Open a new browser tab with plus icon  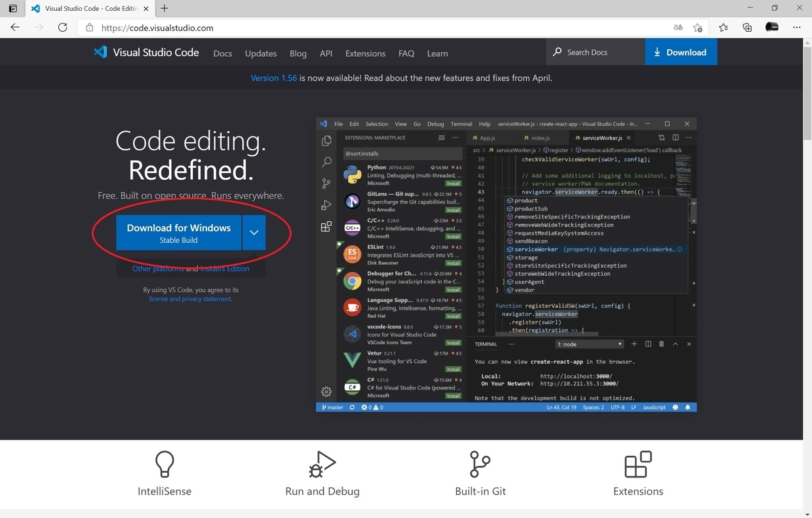pyautogui.click(x=164, y=9)
